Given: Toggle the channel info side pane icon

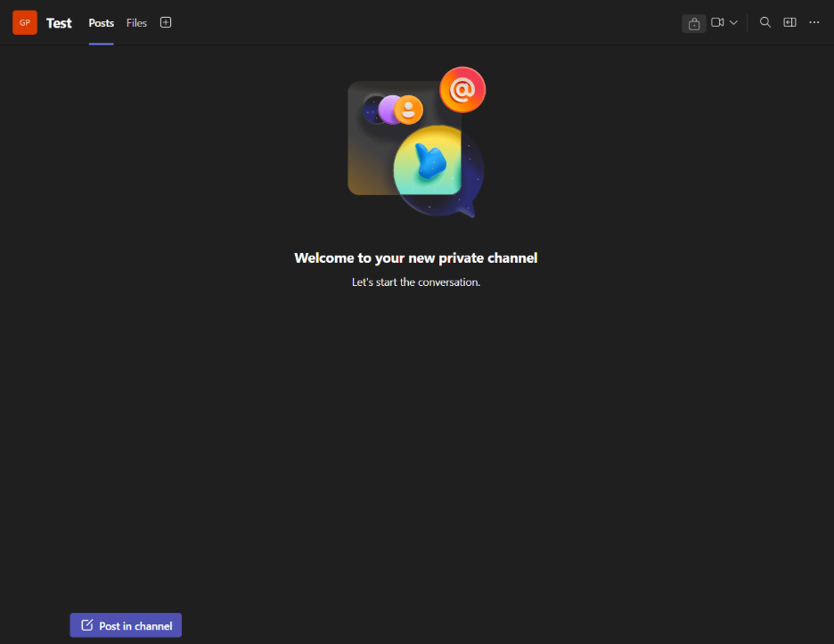Looking at the screenshot, I should coord(789,23).
